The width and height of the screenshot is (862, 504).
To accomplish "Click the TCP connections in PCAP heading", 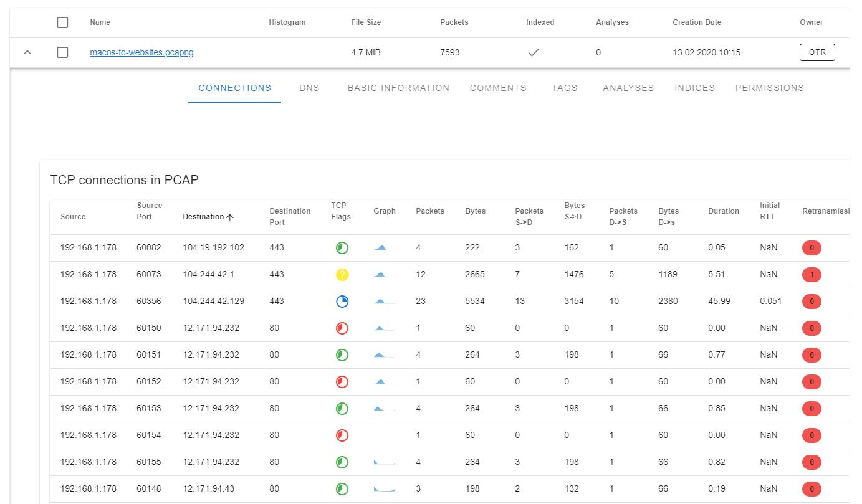I will click(125, 181).
